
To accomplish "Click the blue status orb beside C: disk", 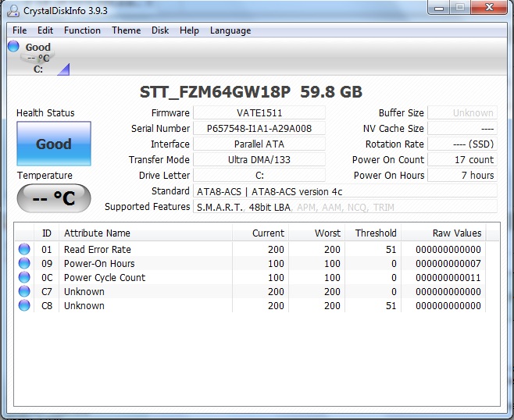I will tap(13, 46).
